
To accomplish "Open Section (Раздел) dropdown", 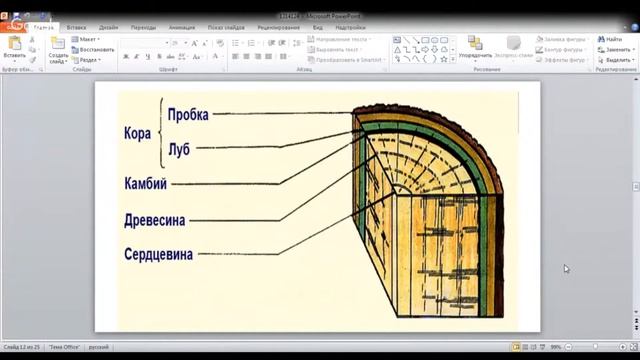I will [x=87, y=60].
